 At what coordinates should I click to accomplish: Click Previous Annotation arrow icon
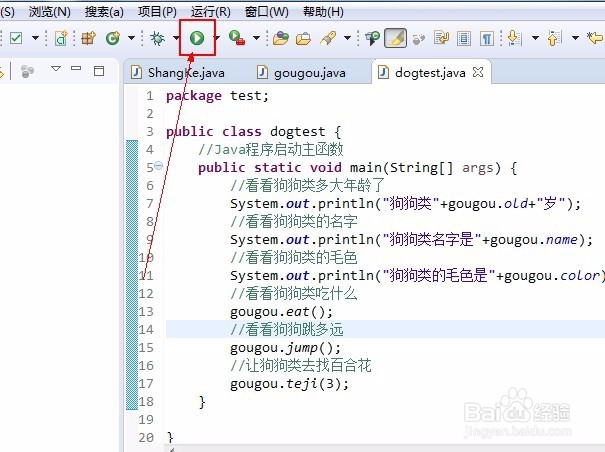(x=554, y=38)
